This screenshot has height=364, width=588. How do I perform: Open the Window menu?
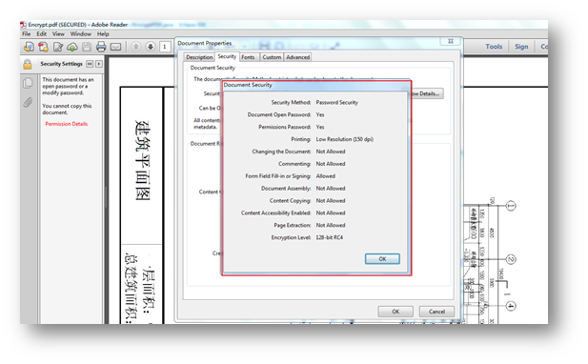pos(81,34)
